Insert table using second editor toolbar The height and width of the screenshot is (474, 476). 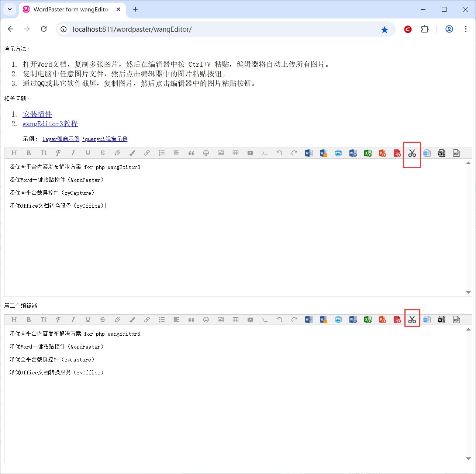(x=235, y=320)
